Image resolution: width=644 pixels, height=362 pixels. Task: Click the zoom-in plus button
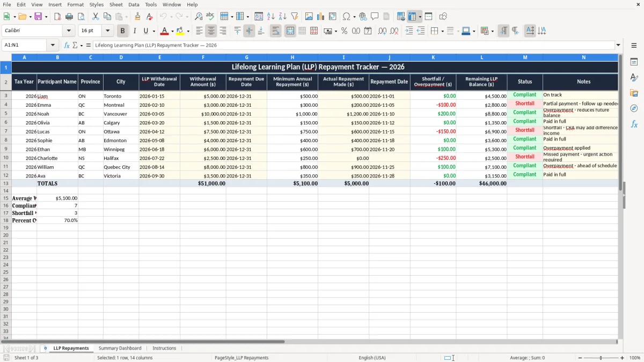click(x=622, y=358)
